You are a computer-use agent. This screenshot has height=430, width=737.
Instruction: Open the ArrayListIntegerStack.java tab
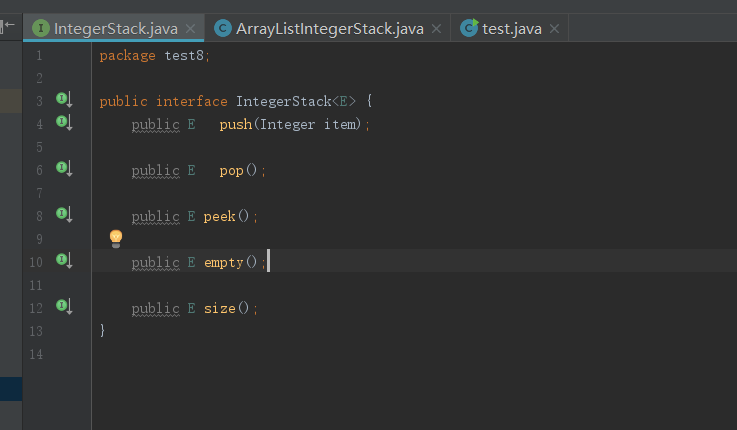[x=329, y=29]
